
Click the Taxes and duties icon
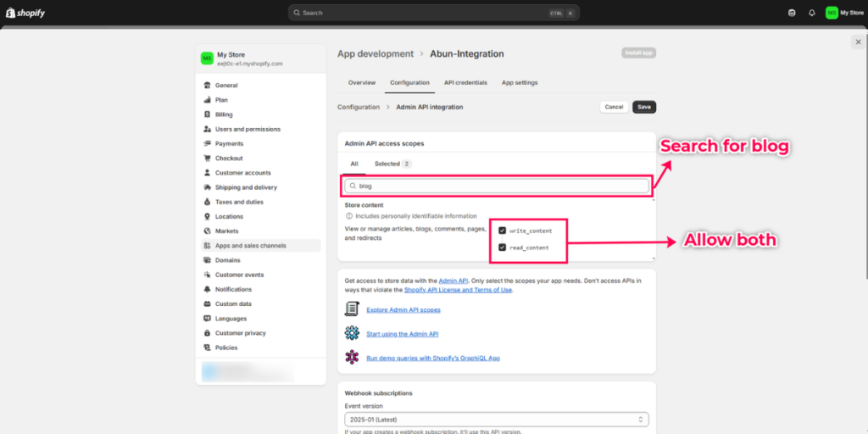[x=207, y=202]
